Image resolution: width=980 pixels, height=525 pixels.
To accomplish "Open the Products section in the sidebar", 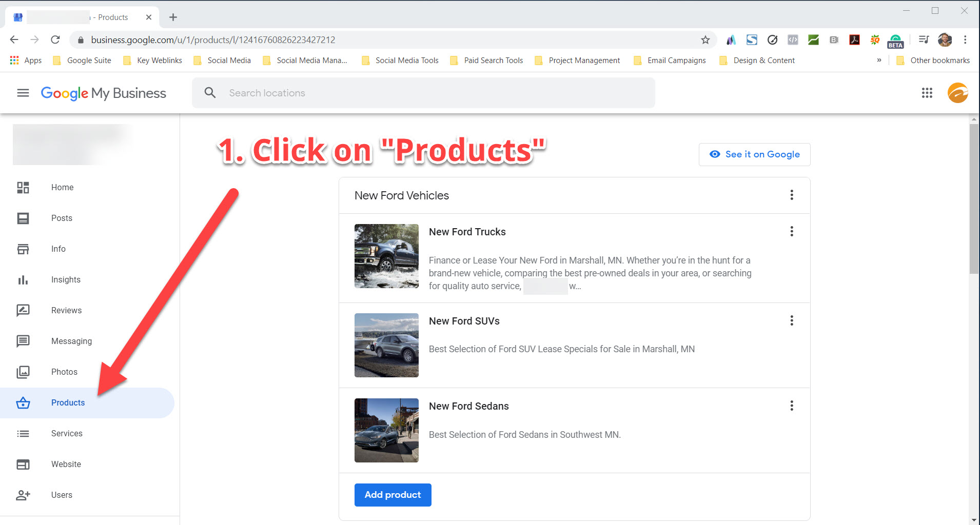I will click(67, 402).
